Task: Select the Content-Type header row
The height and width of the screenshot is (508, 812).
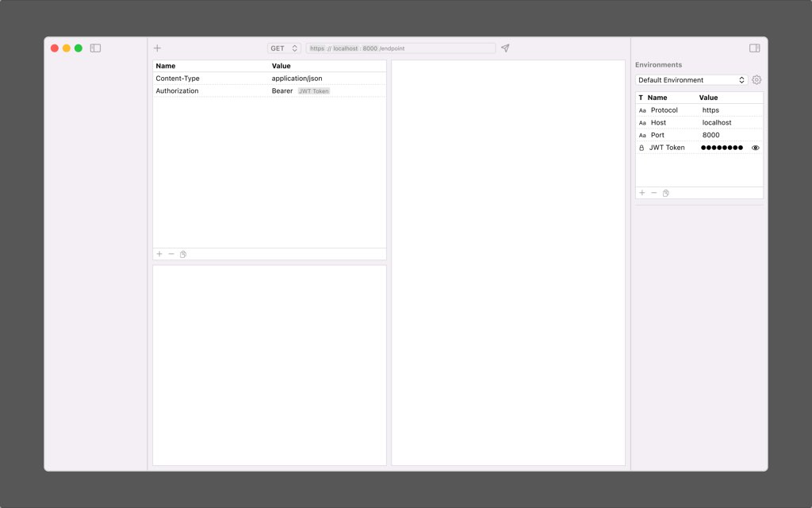Action: 270,79
